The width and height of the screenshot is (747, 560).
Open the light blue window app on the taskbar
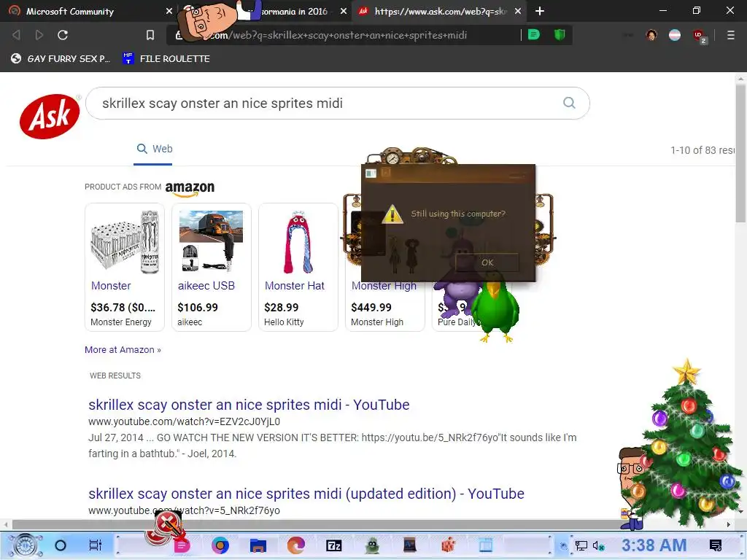point(485,545)
